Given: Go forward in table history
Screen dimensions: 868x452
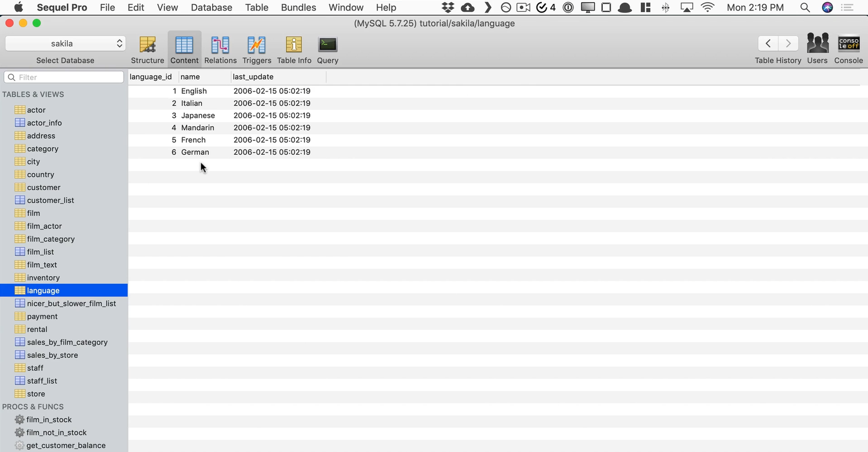Looking at the screenshot, I should pyautogui.click(x=788, y=43).
